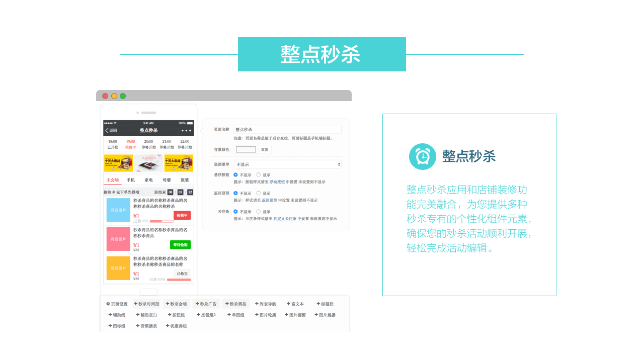This screenshot has height=362, width=644.
Task: Select the 18:00 已开抢 time slot
Action: (x=113, y=144)
